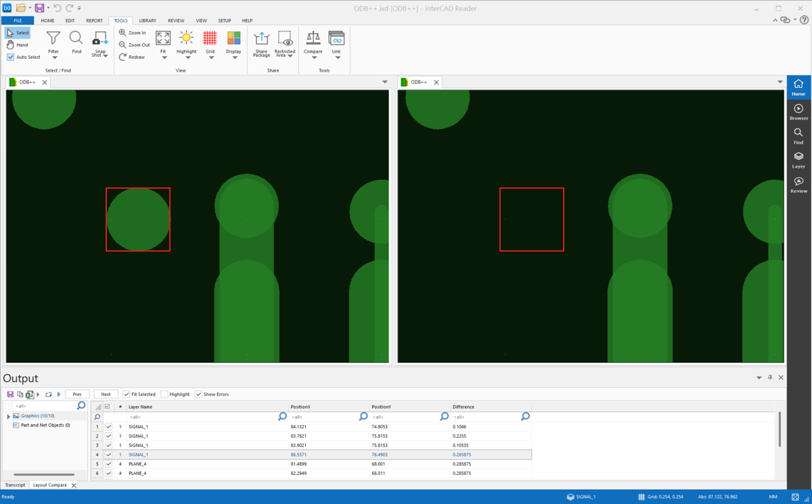Click the Prev button
Image resolution: width=812 pixels, height=504 pixels.
click(x=77, y=394)
